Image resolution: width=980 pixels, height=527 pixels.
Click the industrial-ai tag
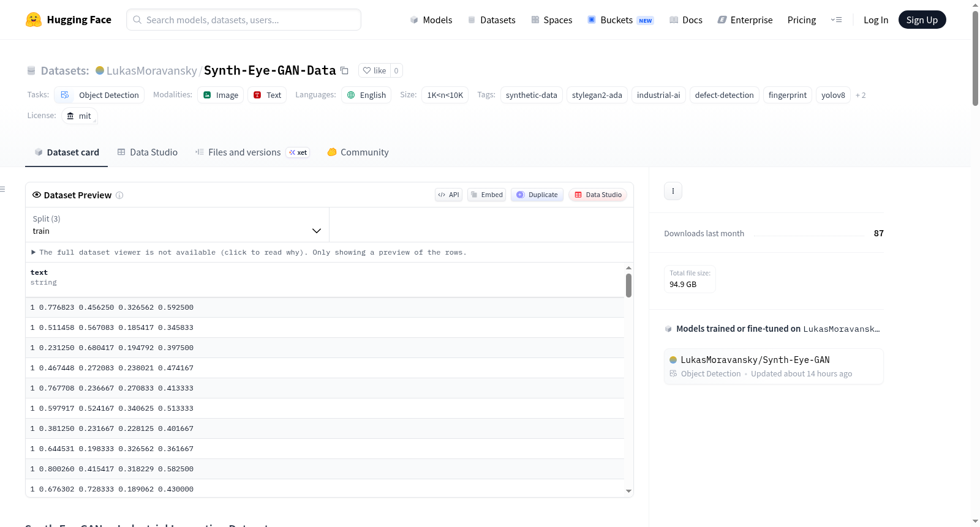click(x=658, y=95)
